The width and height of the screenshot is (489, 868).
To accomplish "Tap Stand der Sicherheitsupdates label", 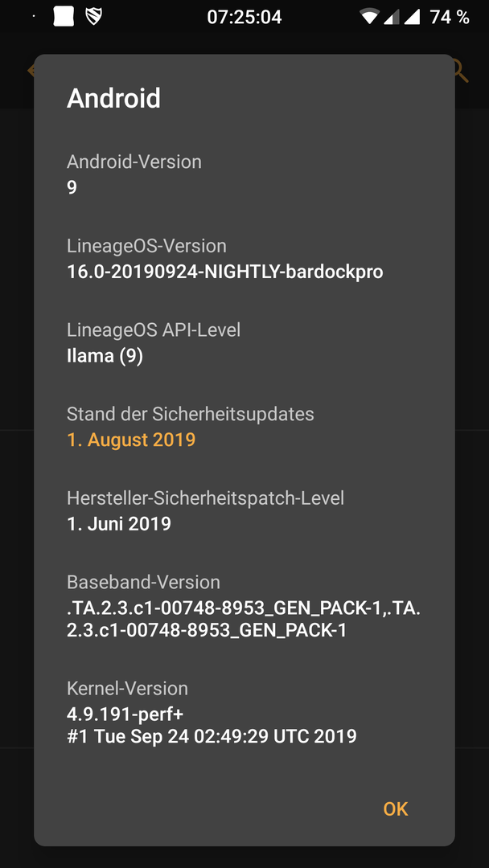I will click(x=191, y=414).
